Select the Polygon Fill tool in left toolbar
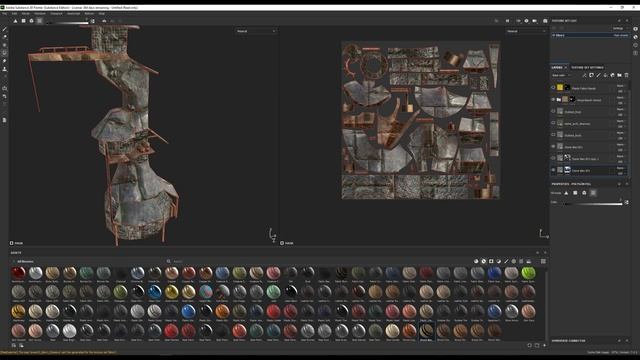640x360 pixels. [4, 53]
